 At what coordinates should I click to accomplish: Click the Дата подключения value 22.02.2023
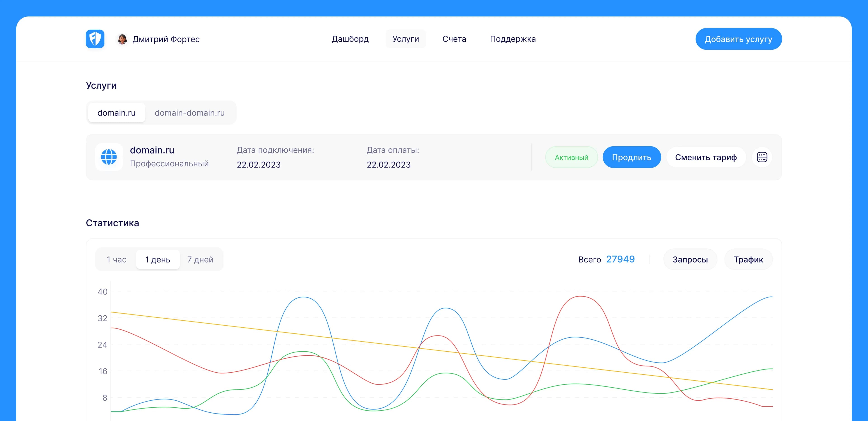[x=258, y=165]
